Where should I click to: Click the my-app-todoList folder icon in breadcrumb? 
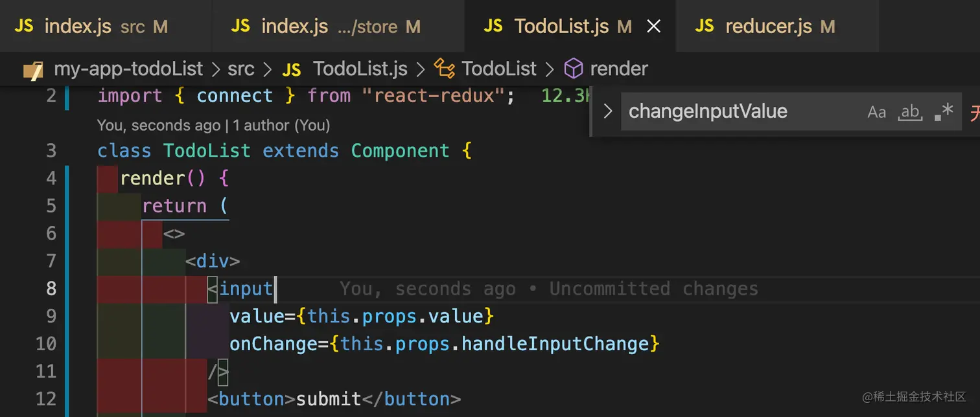[33, 69]
